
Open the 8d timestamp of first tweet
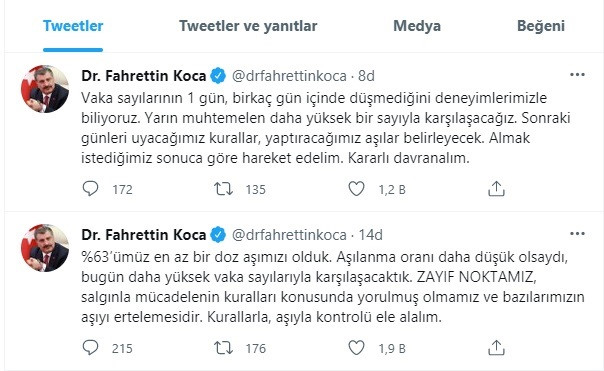[366, 76]
